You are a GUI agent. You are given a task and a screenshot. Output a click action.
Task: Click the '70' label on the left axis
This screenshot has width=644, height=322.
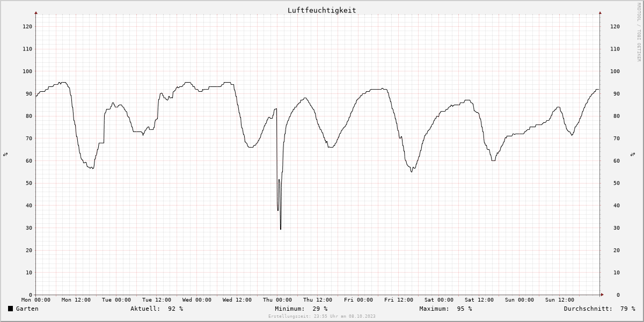pos(30,138)
